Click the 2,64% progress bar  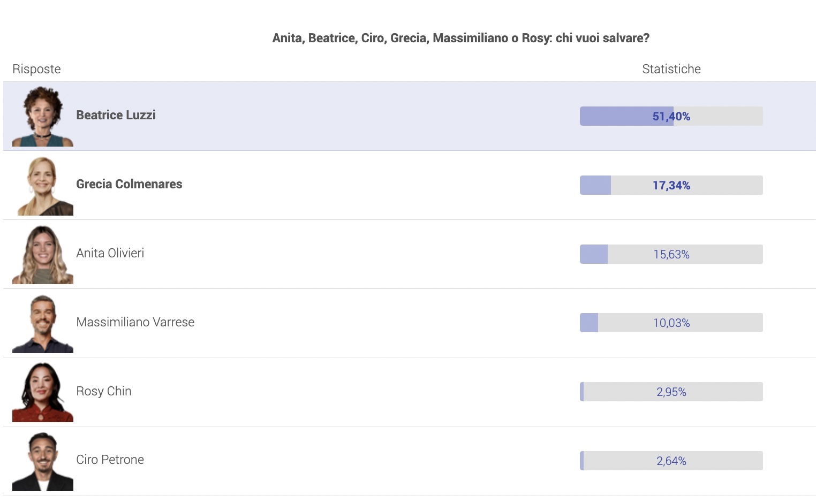coord(671,461)
